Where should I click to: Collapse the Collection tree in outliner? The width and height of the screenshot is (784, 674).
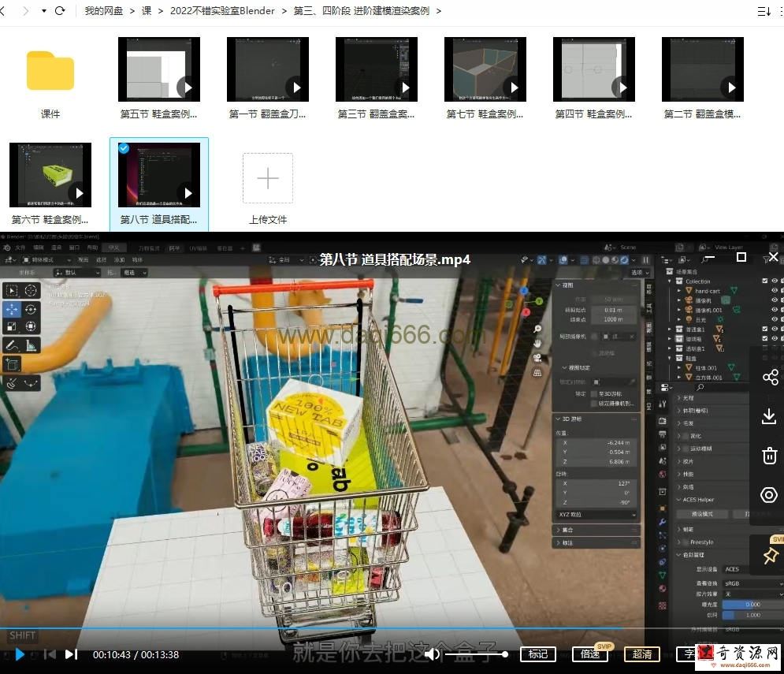tap(670, 281)
